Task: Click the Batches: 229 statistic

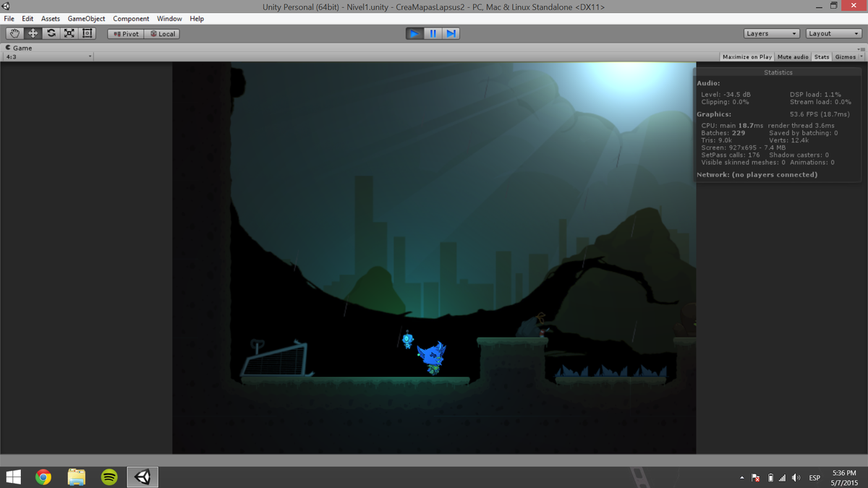Action: pos(723,133)
